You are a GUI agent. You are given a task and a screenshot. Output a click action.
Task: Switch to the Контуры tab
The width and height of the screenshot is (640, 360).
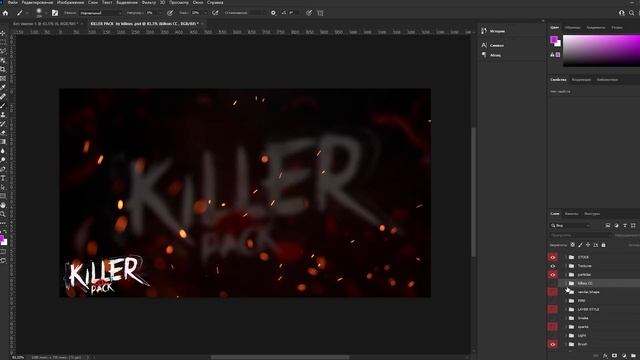coord(592,214)
